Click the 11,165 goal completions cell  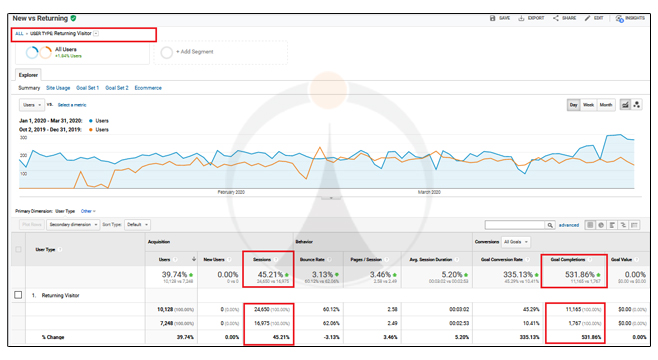coord(573,310)
